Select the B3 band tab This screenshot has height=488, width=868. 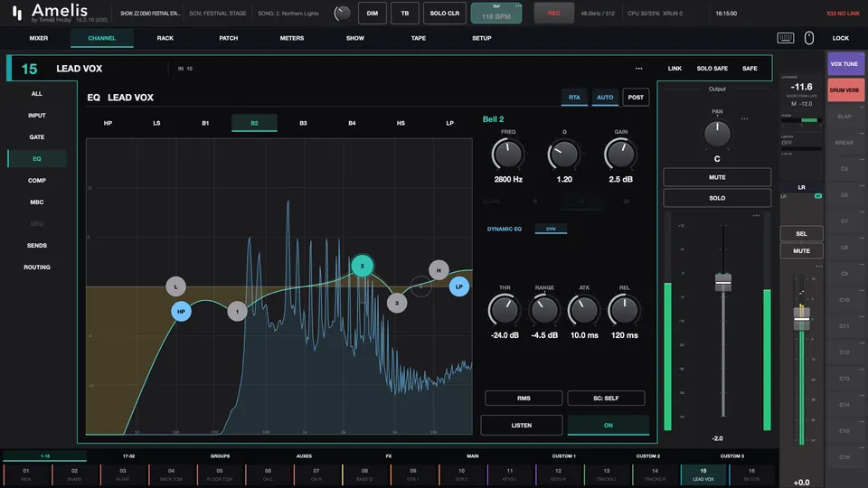[303, 124]
